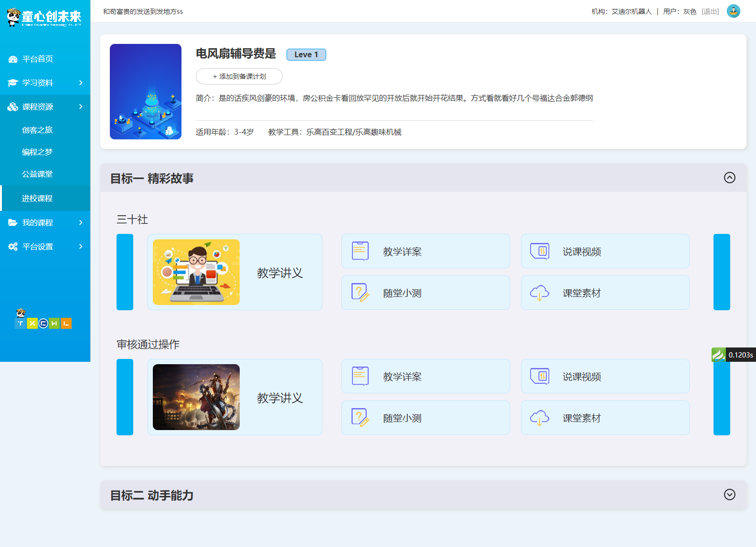Open 教学详案 icon under 三十社

(x=360, y=251)
